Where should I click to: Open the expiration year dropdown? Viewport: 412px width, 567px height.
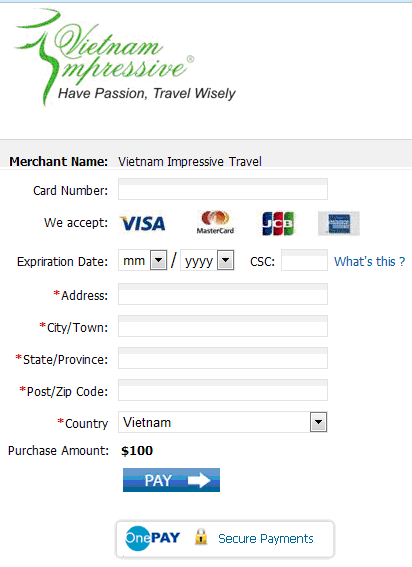[207, 260]
